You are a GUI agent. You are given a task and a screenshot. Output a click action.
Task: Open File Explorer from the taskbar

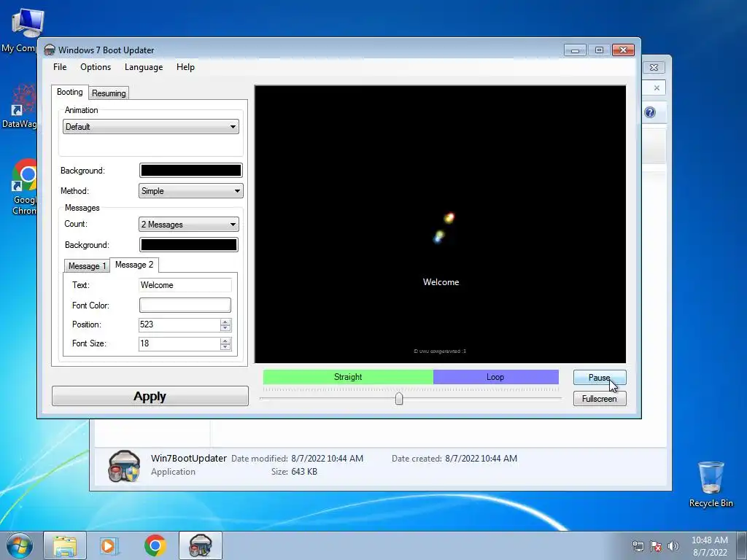tap(65, 545)
